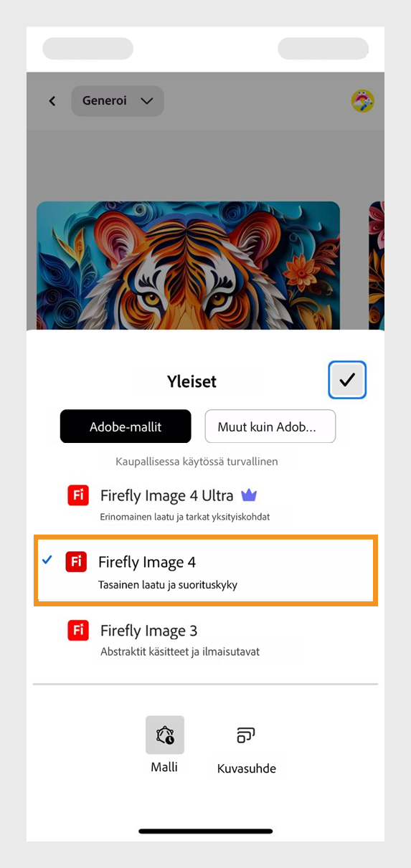Image resolution: width=411 pixels, height=868 pixels.
Task: Click the Firefly Image 4 Ultra logo
Action: 78,496
